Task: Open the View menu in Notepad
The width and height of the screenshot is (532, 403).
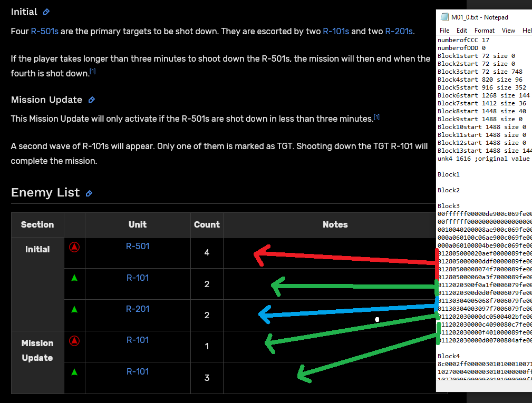Action: (508, 31)
